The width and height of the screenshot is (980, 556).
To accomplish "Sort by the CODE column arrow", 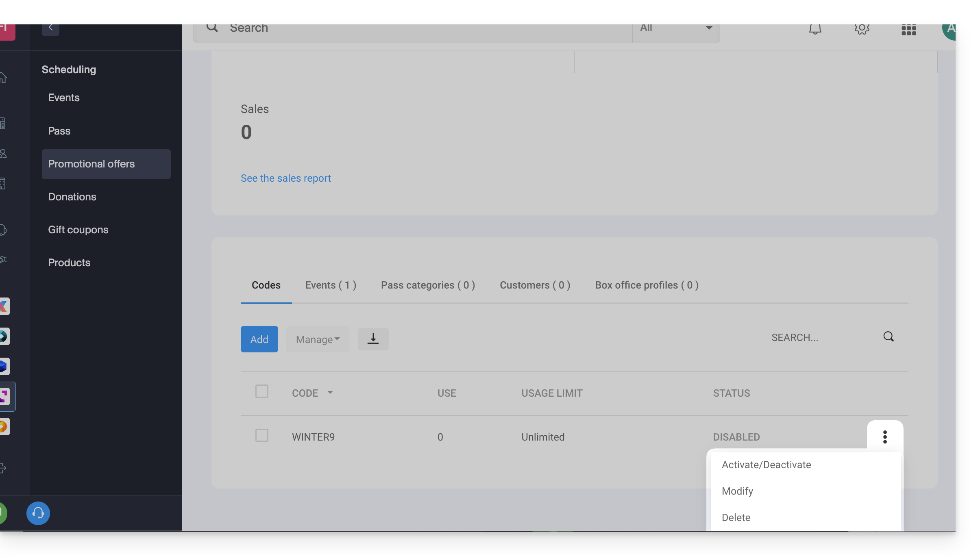I will coord(330,393).
